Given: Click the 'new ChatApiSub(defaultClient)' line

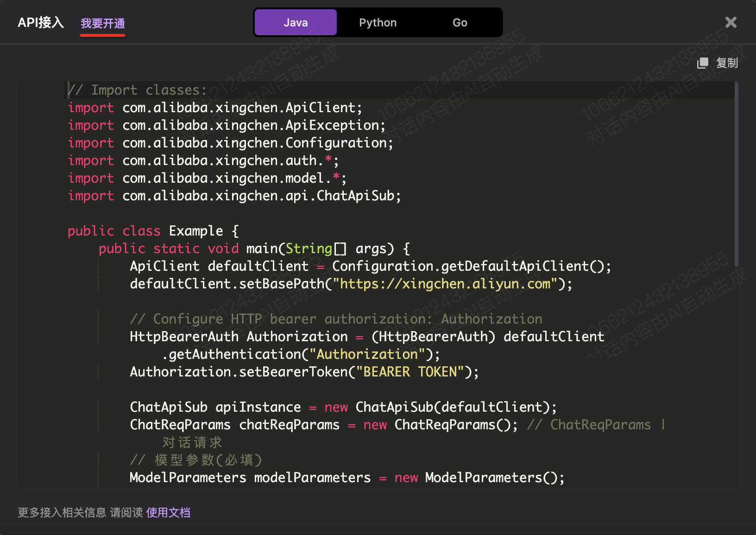Looking at the screenshot, I should click(x=343, y=407).
